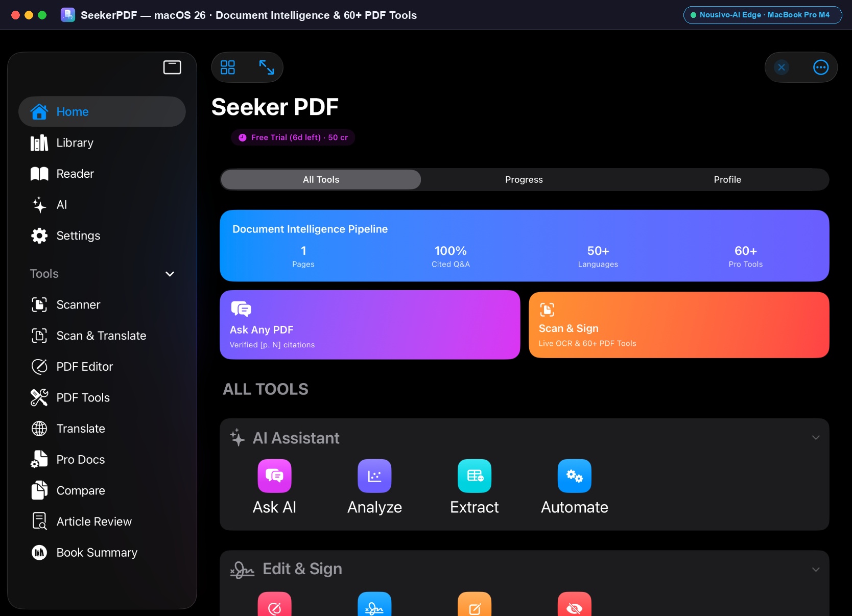This screenshot has height=616, width=852.
Task: Open Book Summary tool
Action: 102,553
